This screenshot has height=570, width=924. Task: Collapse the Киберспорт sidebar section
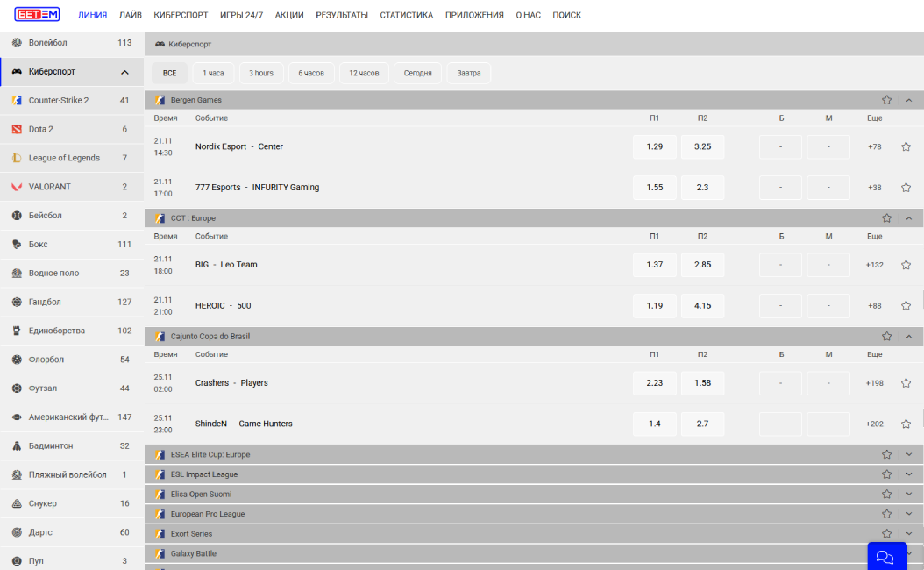124,72
